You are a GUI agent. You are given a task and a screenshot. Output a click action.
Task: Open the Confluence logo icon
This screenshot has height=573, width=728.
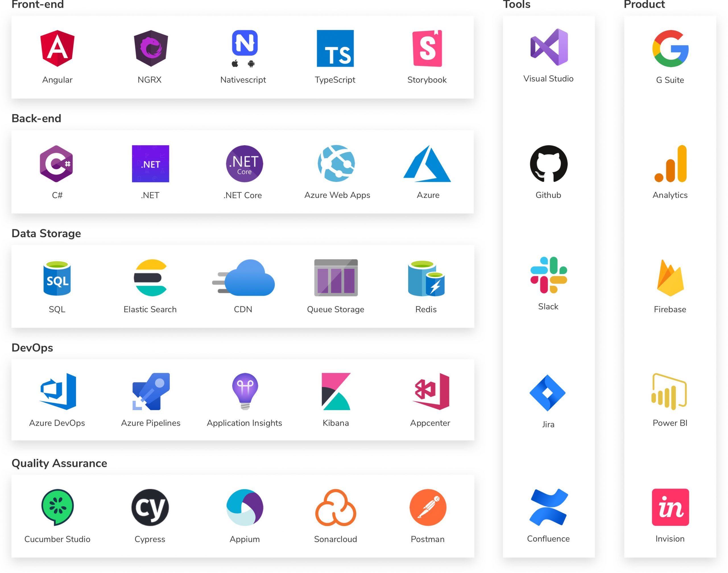549,507
